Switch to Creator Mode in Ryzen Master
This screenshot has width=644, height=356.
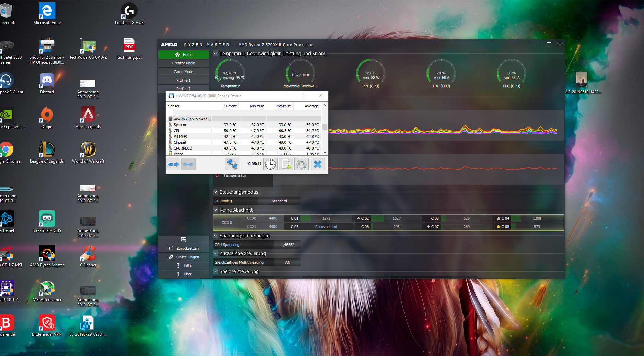pyautogui.click(x=184, y=63)
